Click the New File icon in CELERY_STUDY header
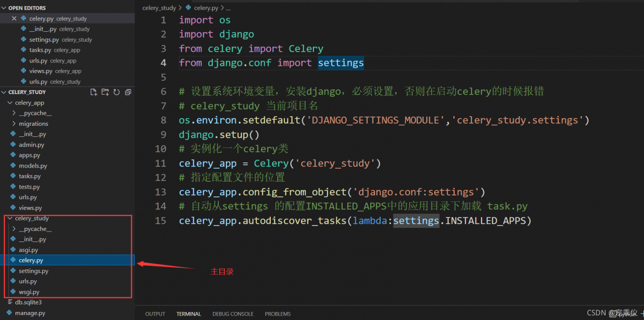The height and width of the screenshot is (320, 644). coord(94,92)
